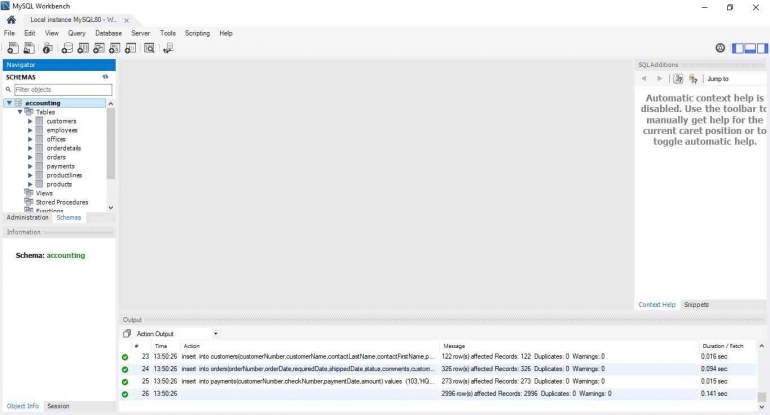Toggle the bottom output panel visibility
The image size is (770, 415).
(750, 48)
